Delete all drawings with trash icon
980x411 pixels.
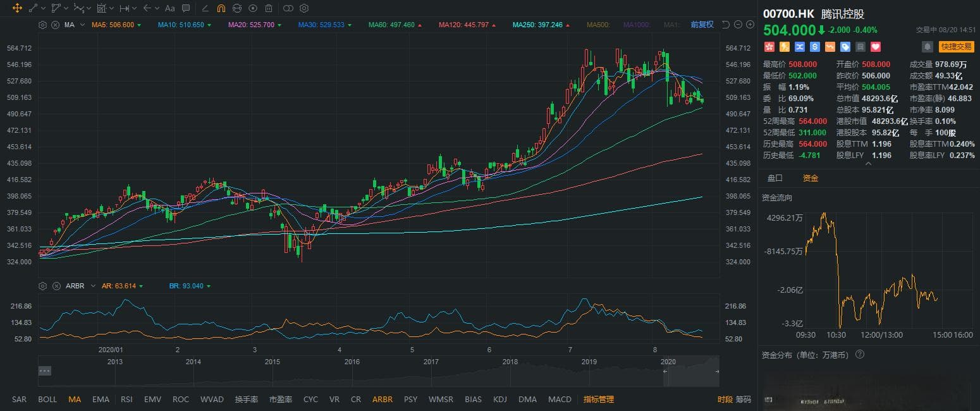[269, 8]
